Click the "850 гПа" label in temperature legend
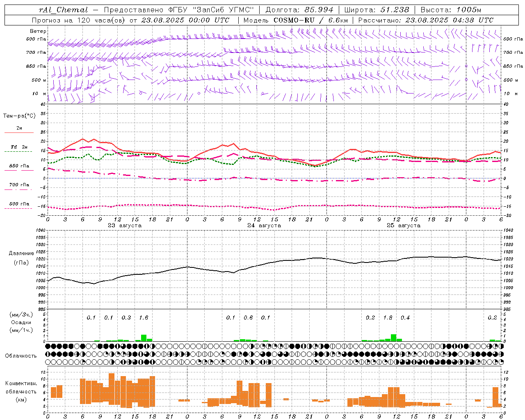 (19, 166)
